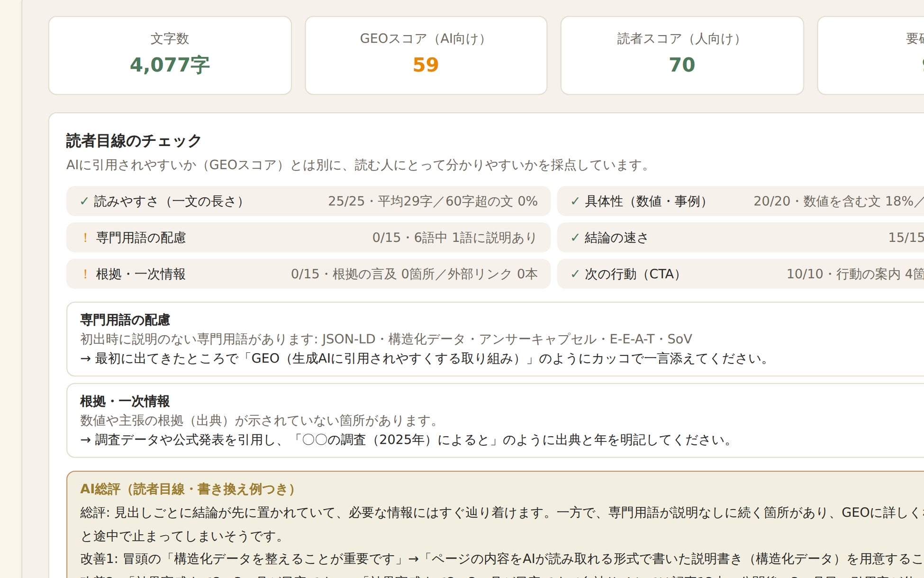This screenshot has height=578, width=924.
Task: Select the 読者スコア（人向け）card
Action: (682, 55)
